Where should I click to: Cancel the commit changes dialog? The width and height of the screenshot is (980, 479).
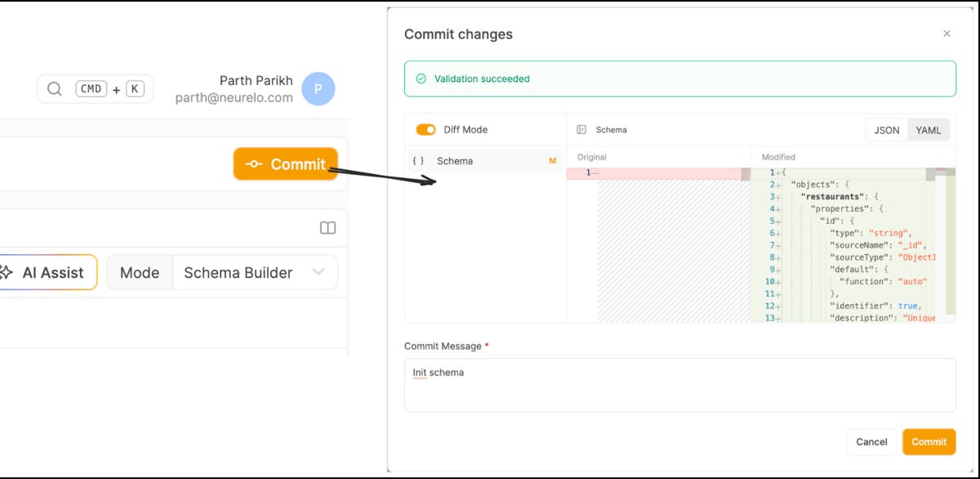(871, 441)
